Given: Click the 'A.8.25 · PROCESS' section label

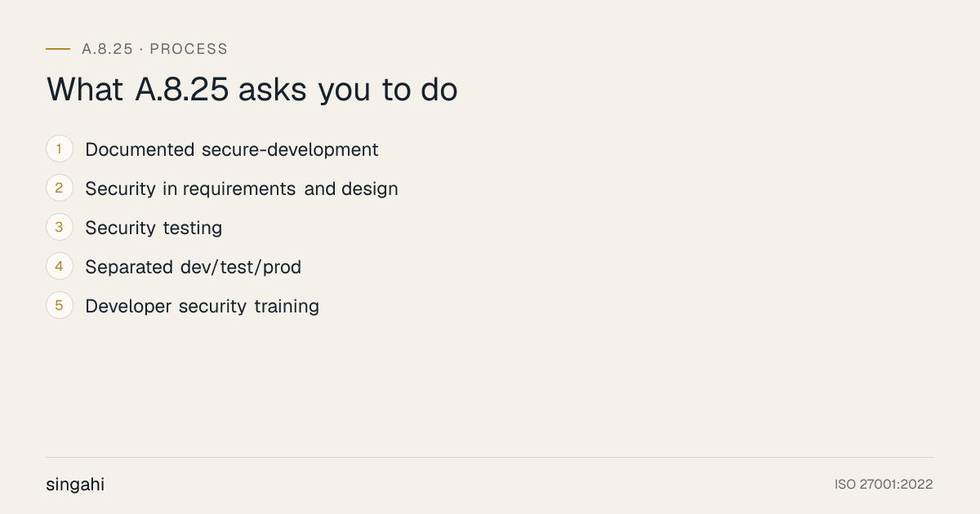Looking at the screenshot, I should [x=154, y=49].
